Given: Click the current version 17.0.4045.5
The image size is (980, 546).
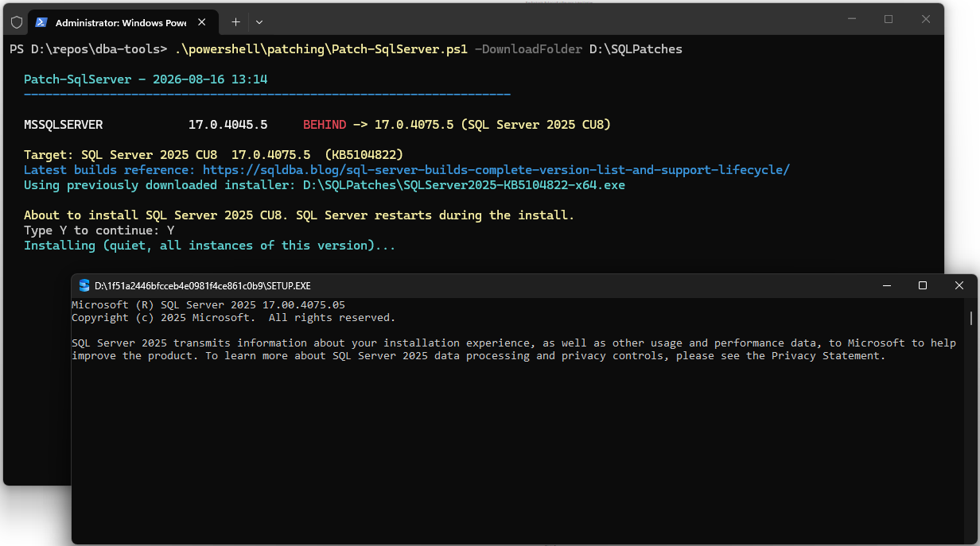Looking at the screenshot, I should [x=228, y=125].
